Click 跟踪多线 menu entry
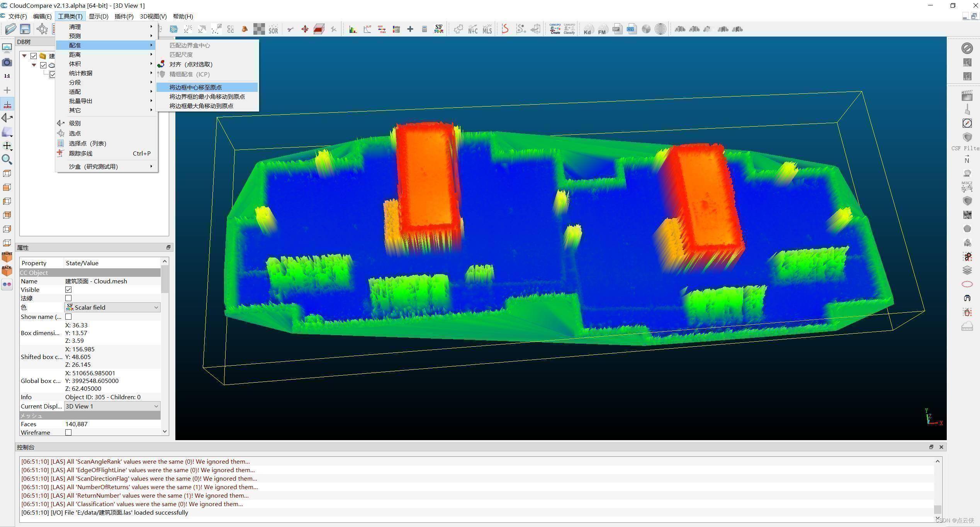Screen dimensions: 980x527 click(81, 153)
